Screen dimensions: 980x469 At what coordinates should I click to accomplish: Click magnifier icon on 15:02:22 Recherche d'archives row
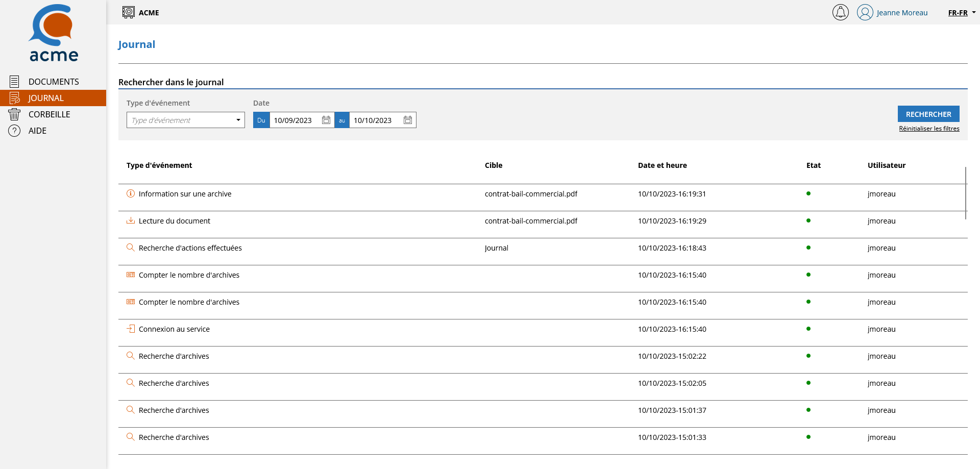click(x=131, y=356)
